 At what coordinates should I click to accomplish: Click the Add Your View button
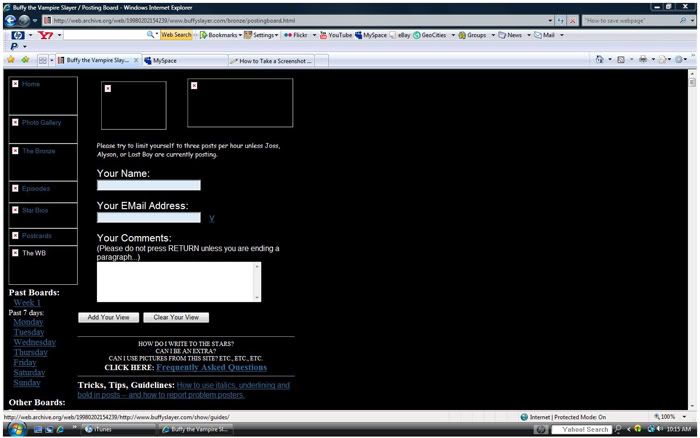108,317
